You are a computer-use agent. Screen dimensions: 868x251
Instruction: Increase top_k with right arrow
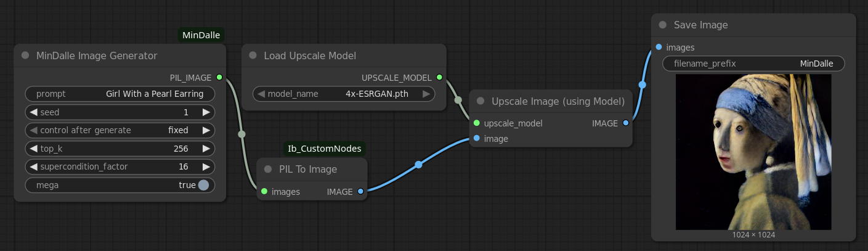[206, 149]
